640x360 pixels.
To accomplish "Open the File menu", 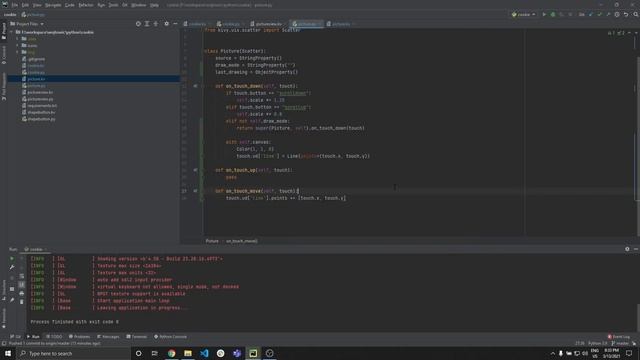I will [x=14, y=5].
